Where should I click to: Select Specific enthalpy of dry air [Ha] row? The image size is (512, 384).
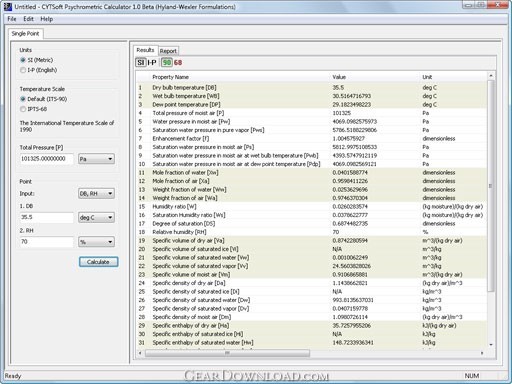(312, 326)
